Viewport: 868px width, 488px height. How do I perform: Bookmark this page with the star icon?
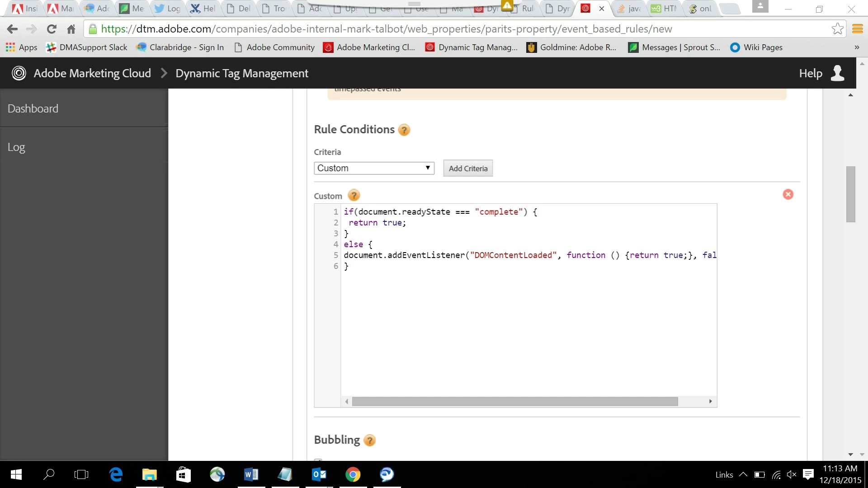837,29
